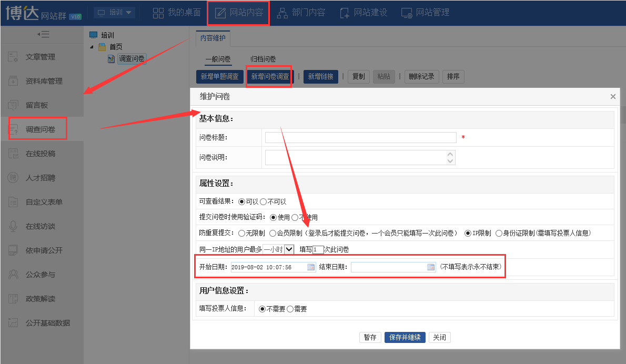Screen dimensions: 626x364
Task: Click the calendar icon beside 开始日期
Action: pos(311,267)
